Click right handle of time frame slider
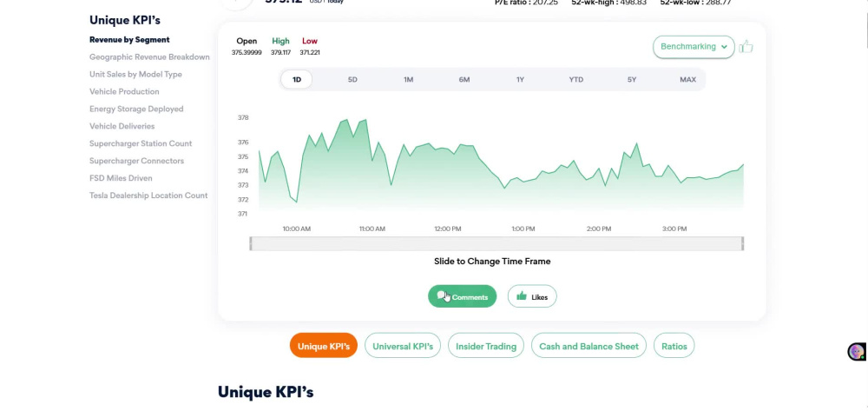The height and width of the screenshot is (411, 868). point(742,243)
